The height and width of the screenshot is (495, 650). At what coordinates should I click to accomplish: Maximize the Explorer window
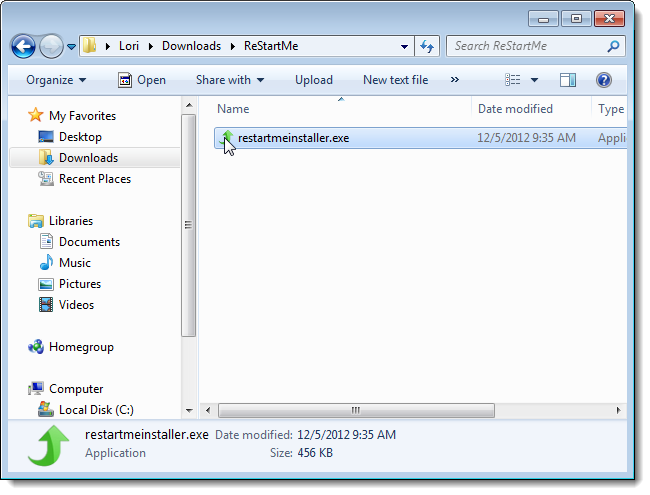(x=576, y=19)
